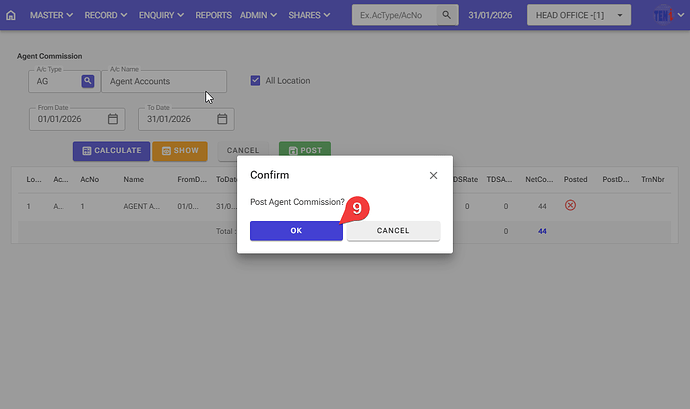
Task: Click the A/c Name input field
Action: [x=164, y=82]
